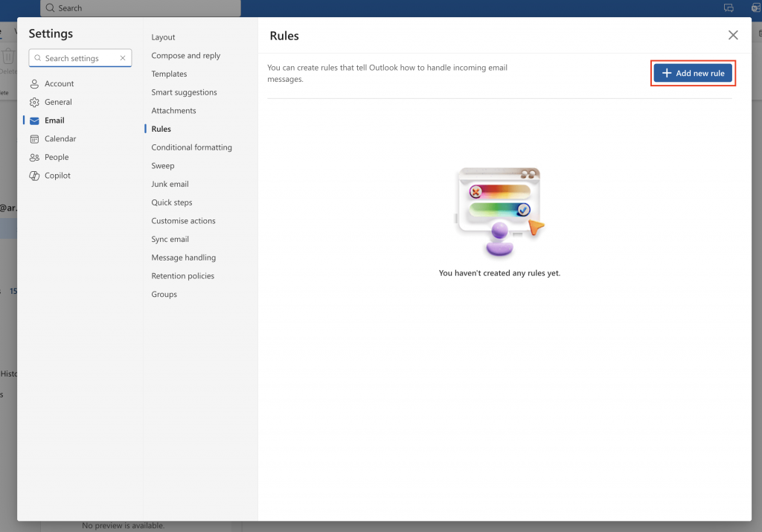This screenshot has height=532, width=762.
Task: Open the share-to-device icon in title bar
Action: pyautogui.click(x=728, y=8)
